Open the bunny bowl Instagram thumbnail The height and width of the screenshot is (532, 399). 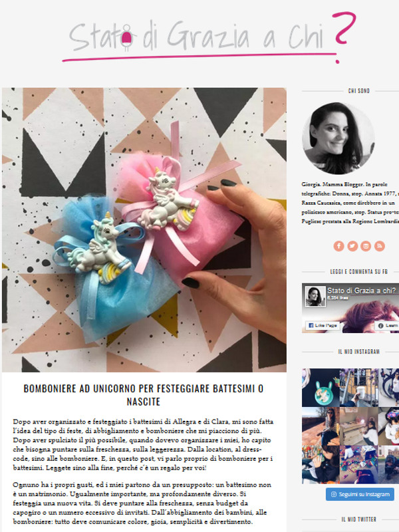point(321,388)
